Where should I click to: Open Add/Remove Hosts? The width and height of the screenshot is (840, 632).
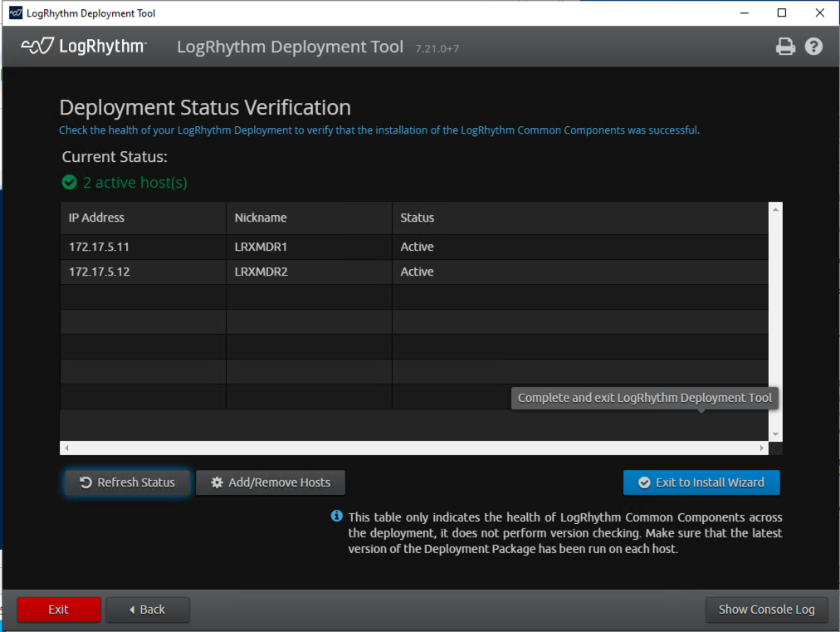coord(271,483)
